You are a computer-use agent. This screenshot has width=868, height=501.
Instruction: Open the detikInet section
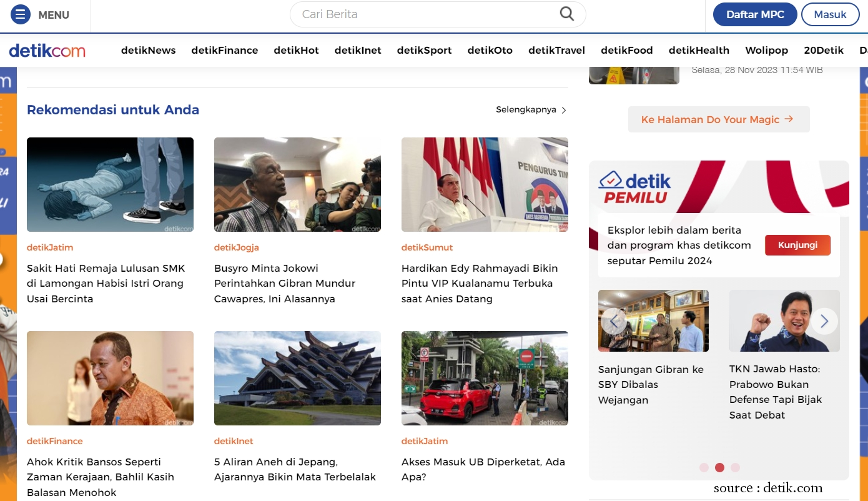[x=358, y=51]
